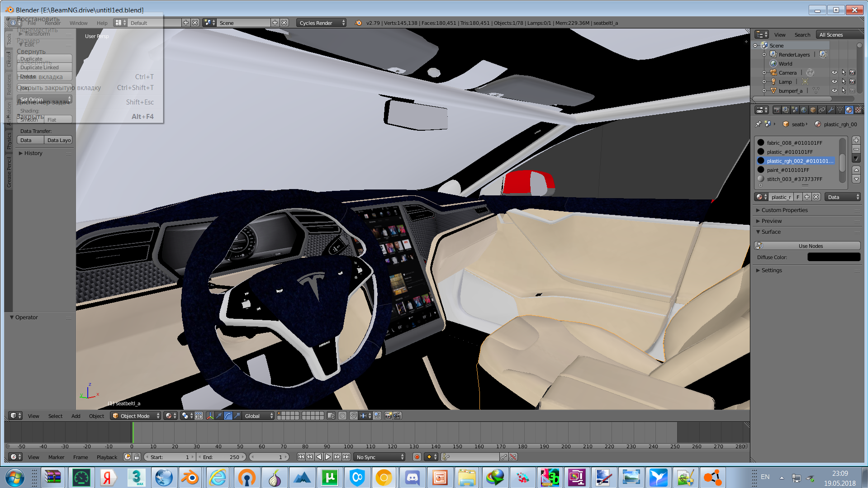Viewport: 868px width, 488px height.
Task: Insert keyframe with the key icon
Action: tap(504, 457)
